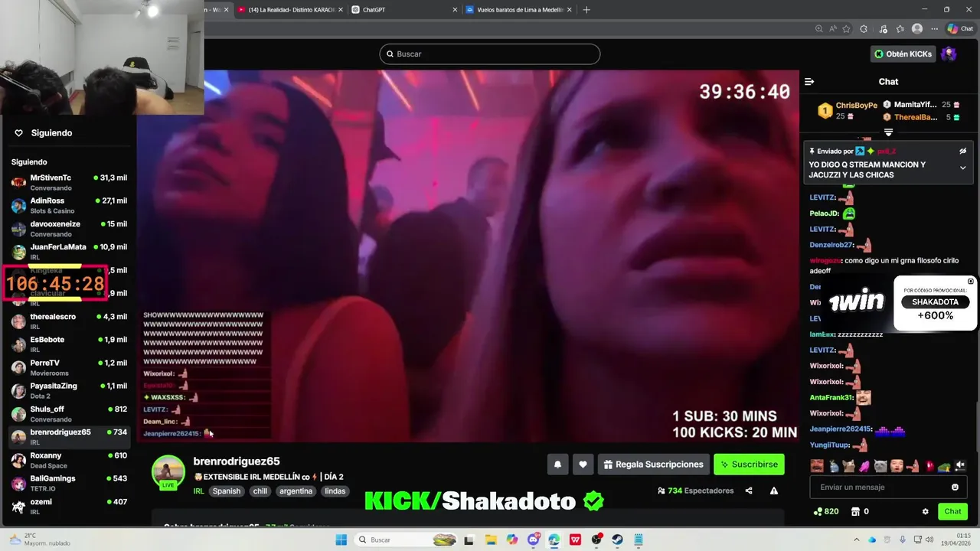
Task: Open the chat shop store icon
Action: 856,511
